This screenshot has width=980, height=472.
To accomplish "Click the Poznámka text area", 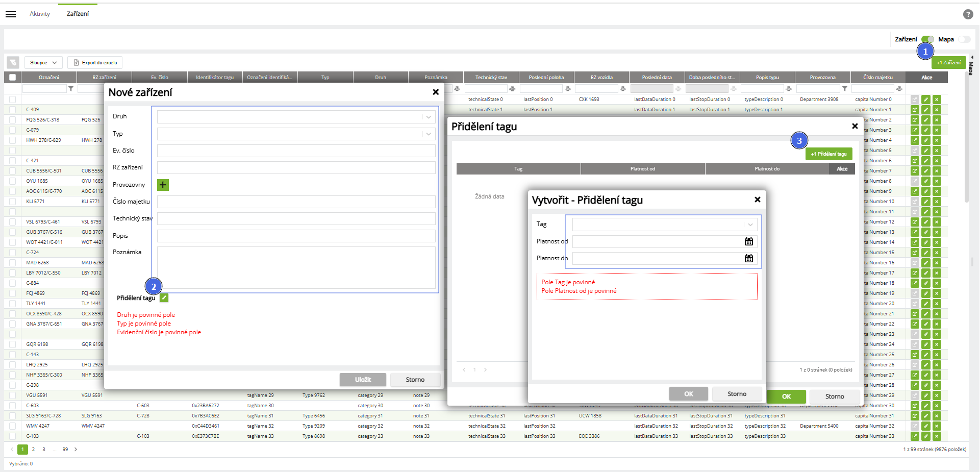I will point(296,267).
